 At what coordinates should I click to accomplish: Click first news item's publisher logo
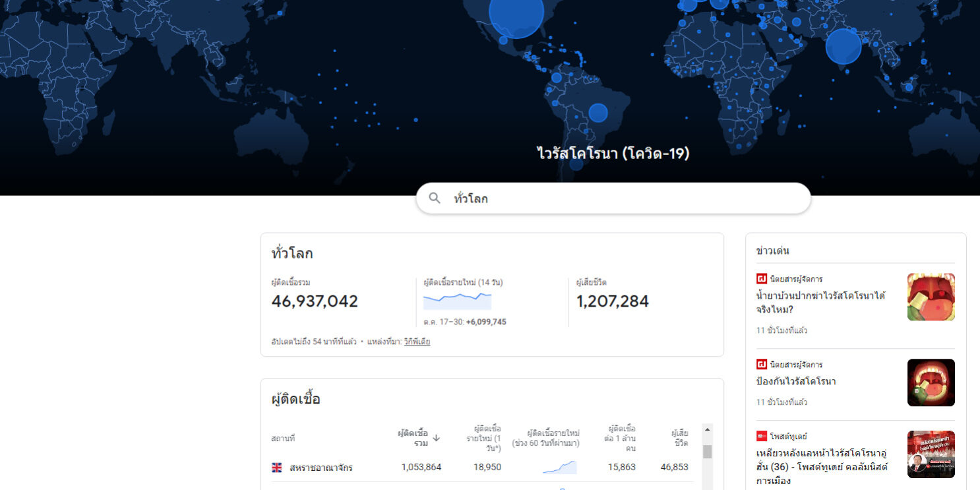tap(761, 279)
